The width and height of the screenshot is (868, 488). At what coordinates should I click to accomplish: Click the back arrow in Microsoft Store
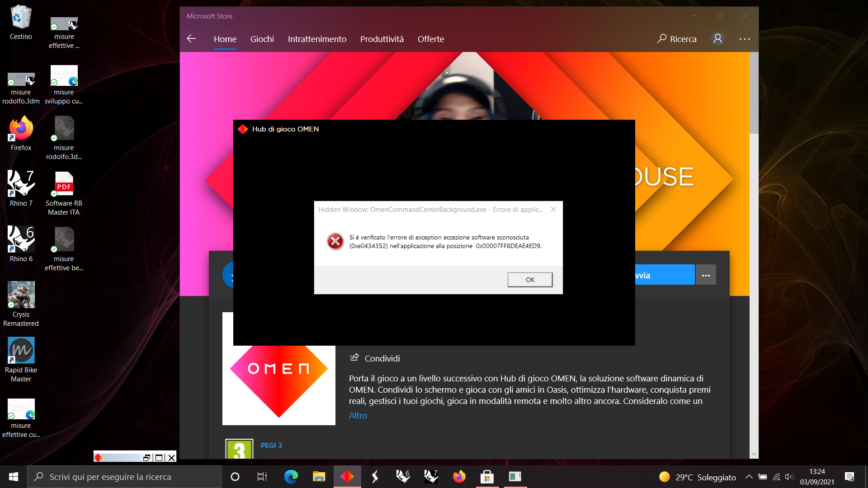pos(191,39)
